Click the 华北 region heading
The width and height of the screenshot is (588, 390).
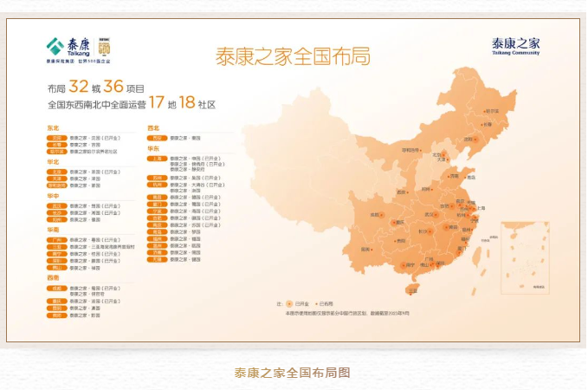point(53,162)
